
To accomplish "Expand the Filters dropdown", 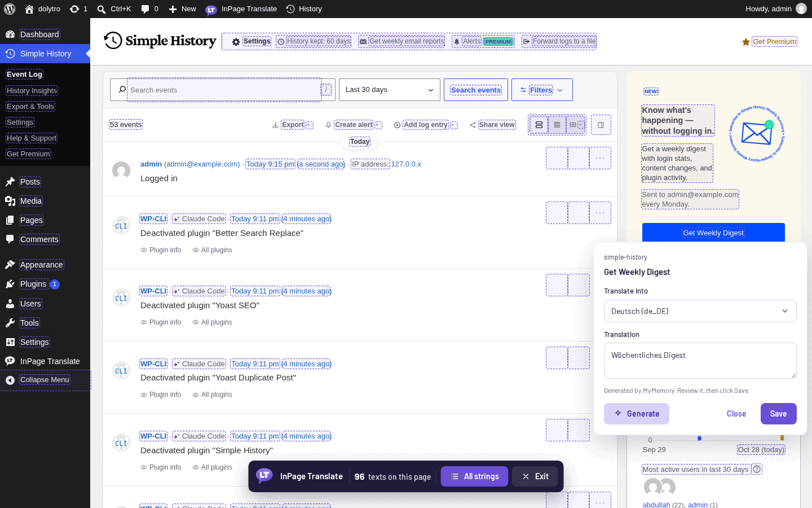I will coord(542,90).
